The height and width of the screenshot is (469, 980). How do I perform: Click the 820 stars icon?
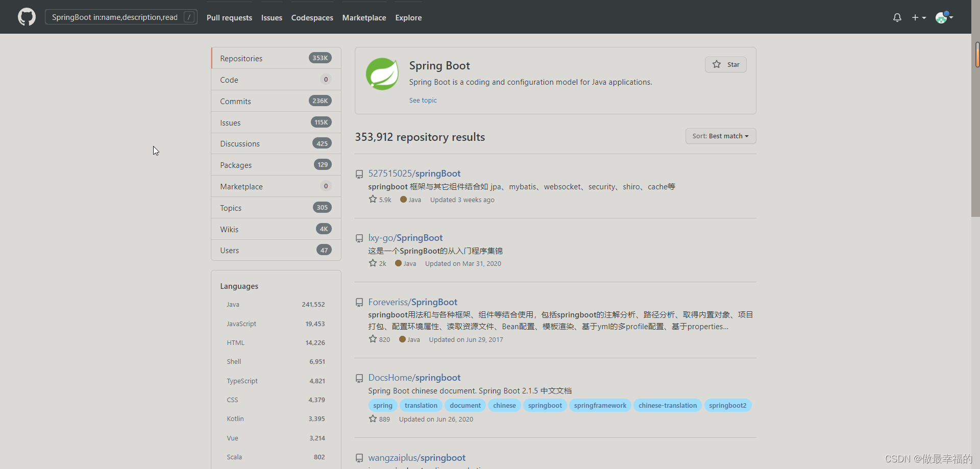click(x=373, y=339)
